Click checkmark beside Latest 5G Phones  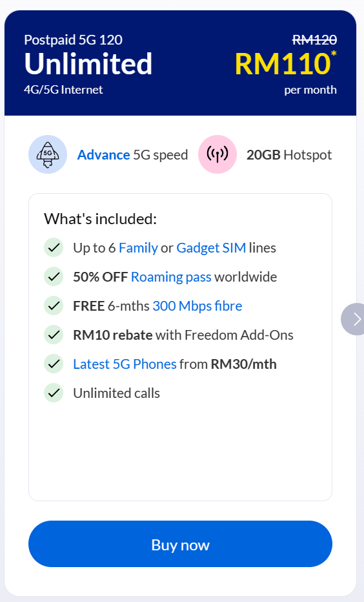[54, 364]
